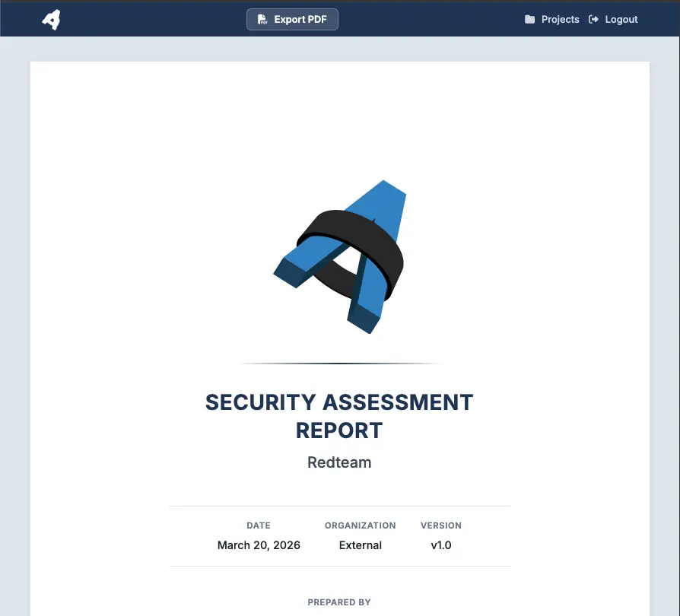The height and width of the screenshot is (616, 680).
Task: Click the divider line above the DATE field
Action: click(x=339, y=504)
